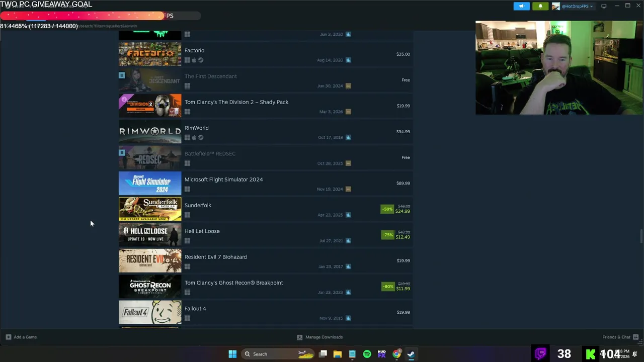Screen dimensions: 644x362
Task: Open Task View from taskbar
Action: (x=323, y=354)
